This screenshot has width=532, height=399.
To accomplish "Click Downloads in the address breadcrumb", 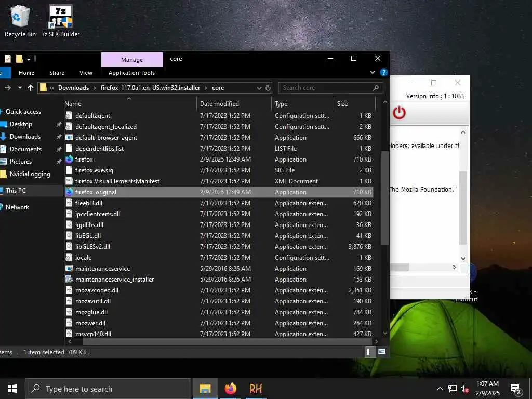I will [x=73, y=87].
